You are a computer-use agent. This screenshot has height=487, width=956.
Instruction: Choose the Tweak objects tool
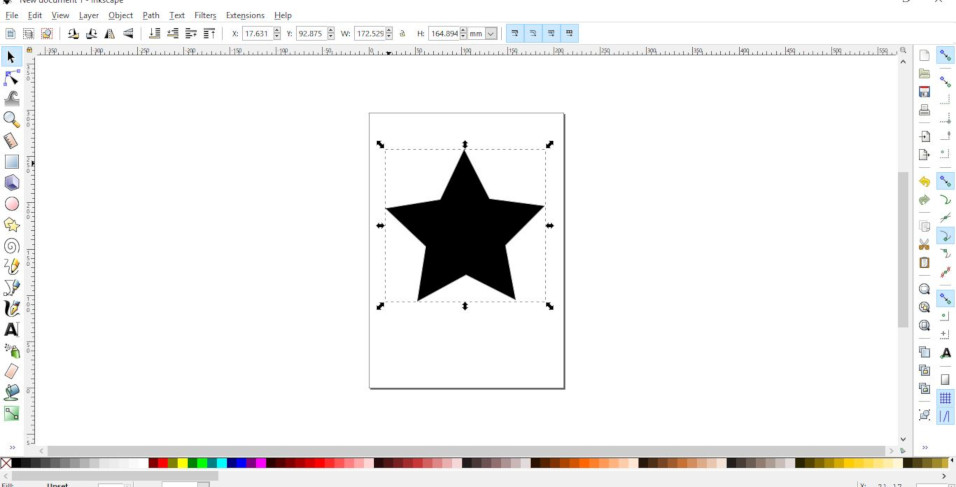pos(11,98)
